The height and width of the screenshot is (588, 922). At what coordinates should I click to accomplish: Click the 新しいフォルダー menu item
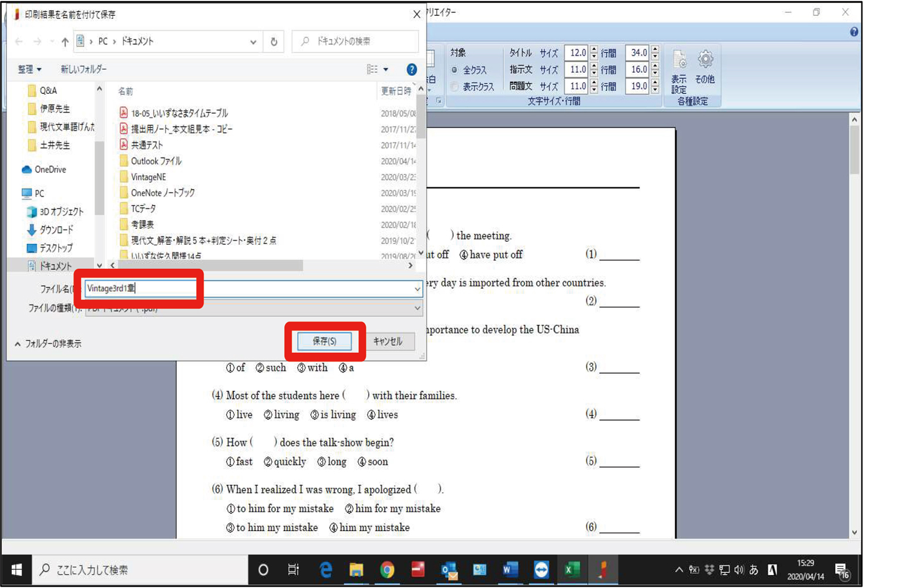[x=83, y=69]
